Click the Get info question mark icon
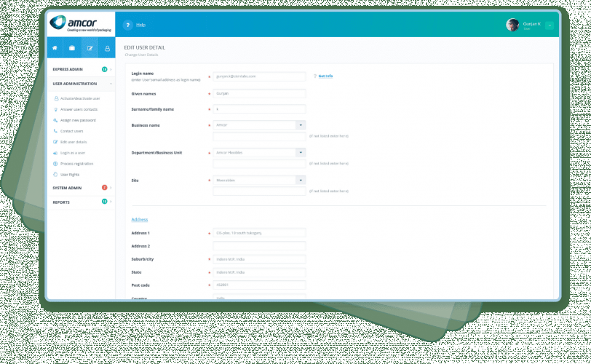This screenshot has width=591, height=364. 314,76
